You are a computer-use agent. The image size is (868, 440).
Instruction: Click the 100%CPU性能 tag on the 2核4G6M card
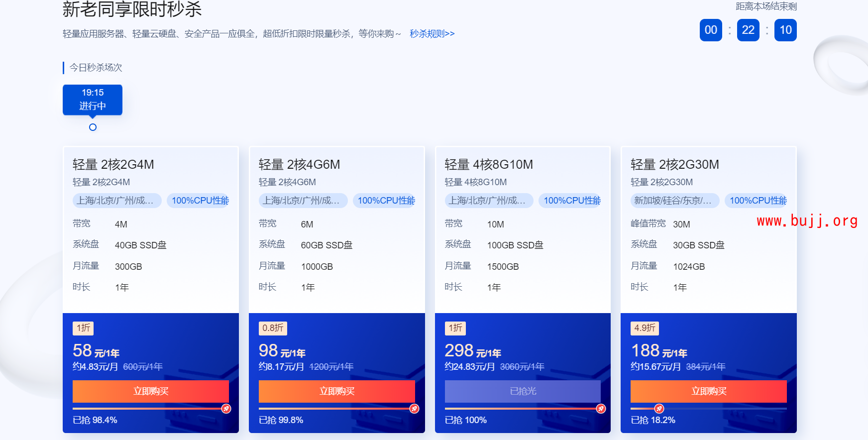coord(384,201)
